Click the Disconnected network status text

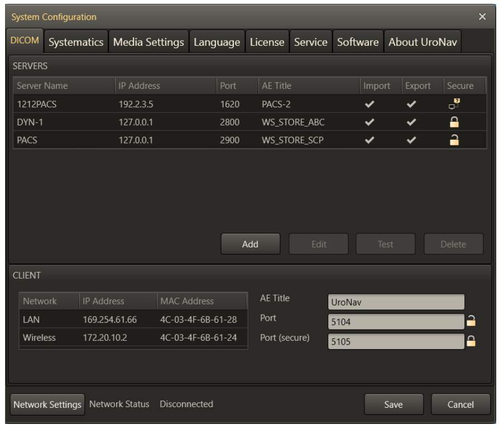tap(186, 404)
